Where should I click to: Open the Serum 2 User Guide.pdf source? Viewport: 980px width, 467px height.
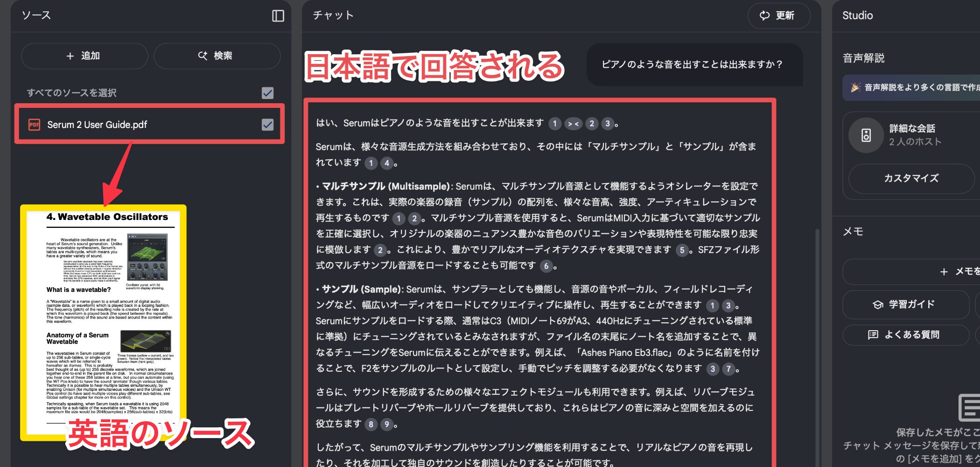pyautogui.click(x=97, y=125)
